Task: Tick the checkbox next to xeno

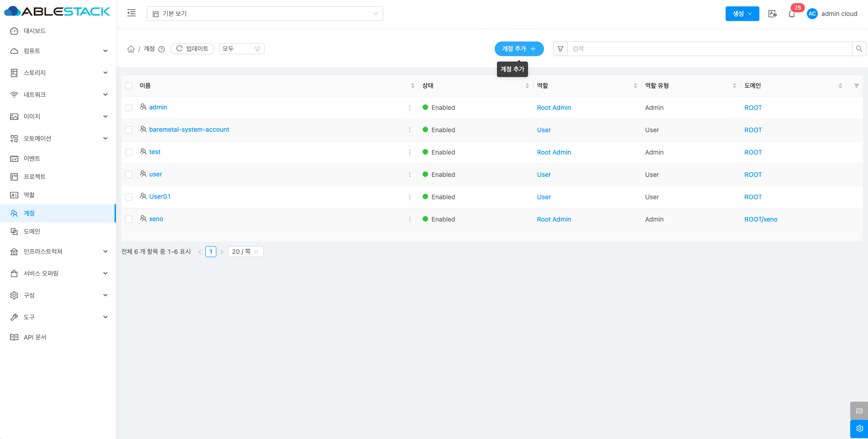Action: [129, 219]
